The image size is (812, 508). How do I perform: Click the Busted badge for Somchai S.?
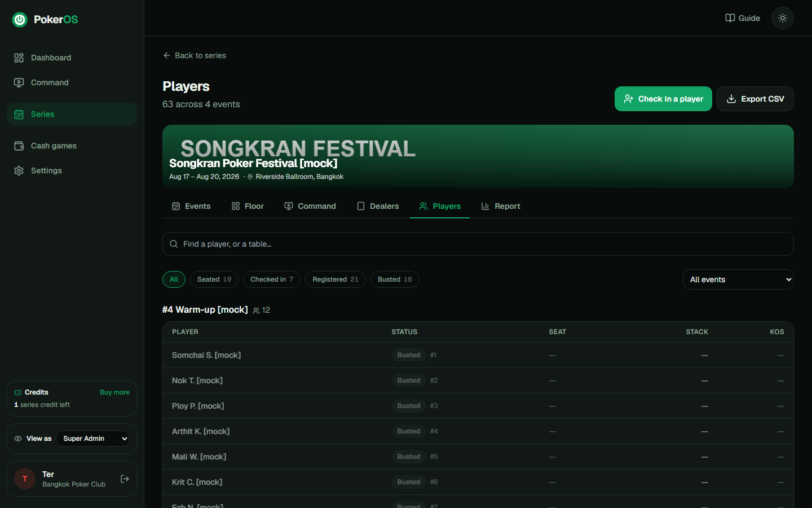click(408, 355)
